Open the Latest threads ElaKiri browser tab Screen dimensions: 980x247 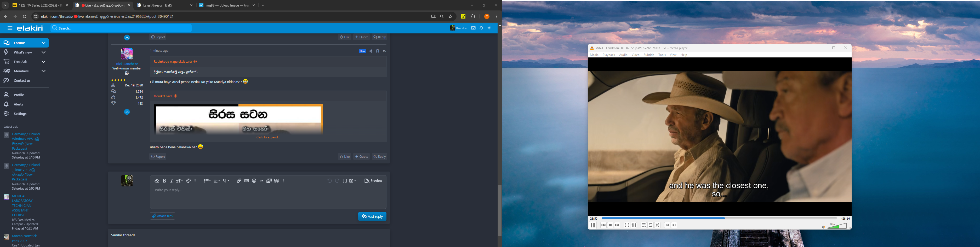[164, 6]
